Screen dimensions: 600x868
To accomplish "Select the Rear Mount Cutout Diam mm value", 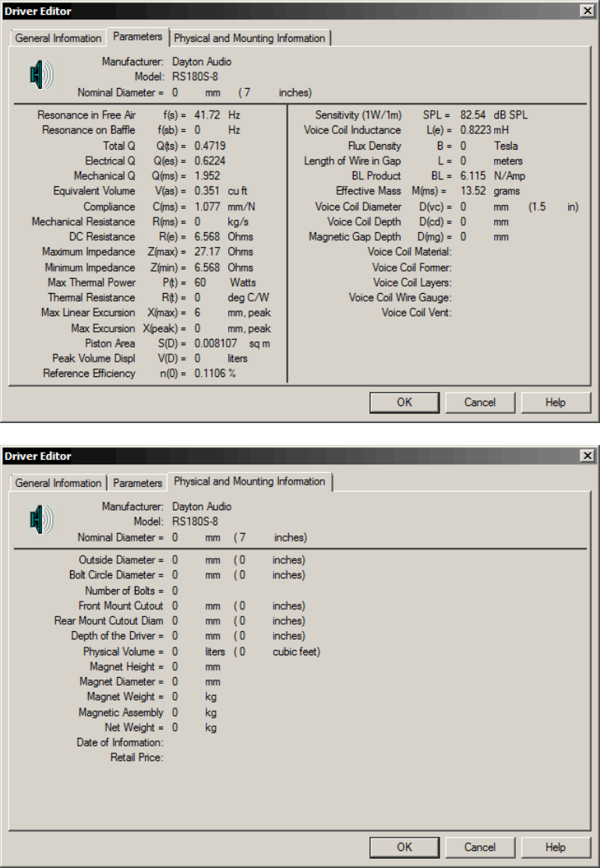I will click(x=175, y=621).
